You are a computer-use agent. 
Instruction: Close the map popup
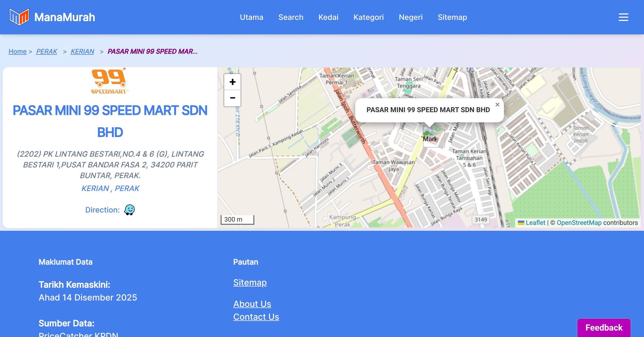pos(497,105)
